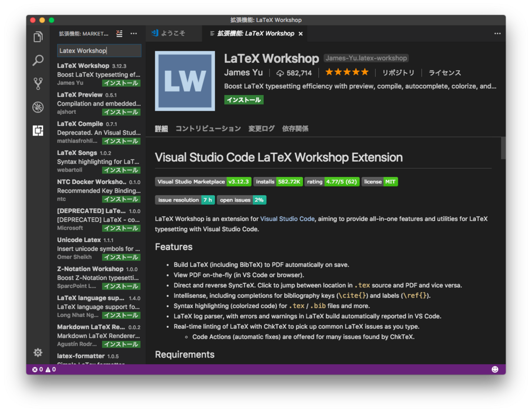This screenshot has height=412, width=532.
Task: Select NTC Docker Workshop in results
Action: click(99, 190)
